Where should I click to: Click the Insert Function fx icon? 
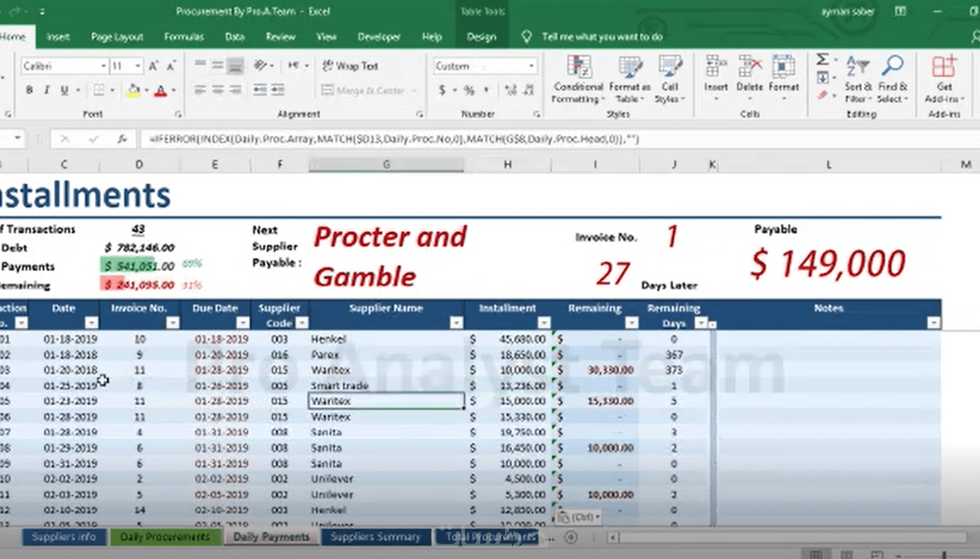pyautogui.click(x=122, y=139)
